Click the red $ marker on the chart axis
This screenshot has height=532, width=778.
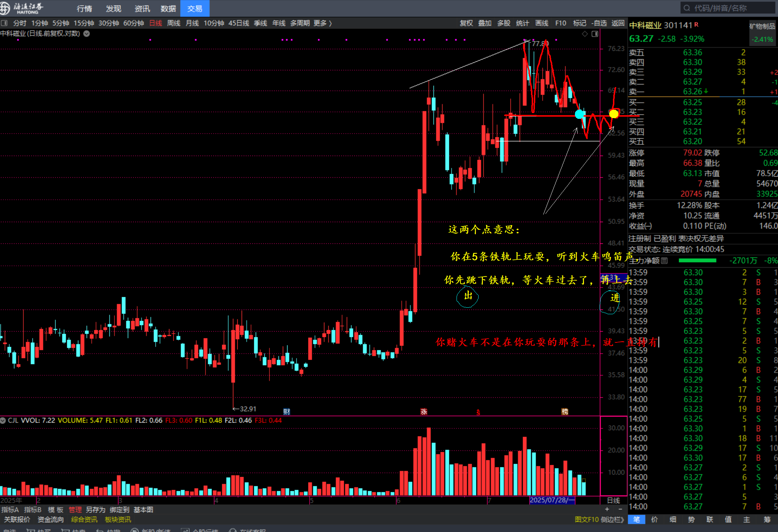point(478,412)
